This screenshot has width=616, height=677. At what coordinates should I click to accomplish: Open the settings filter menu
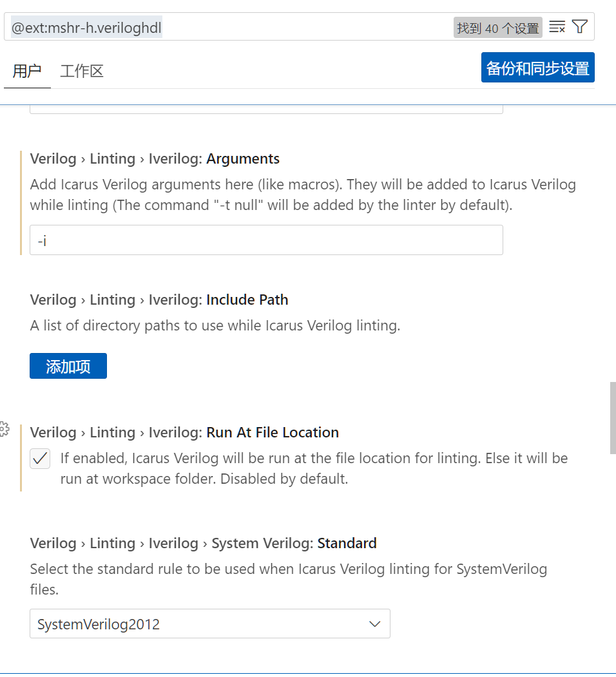click(580, 27)
